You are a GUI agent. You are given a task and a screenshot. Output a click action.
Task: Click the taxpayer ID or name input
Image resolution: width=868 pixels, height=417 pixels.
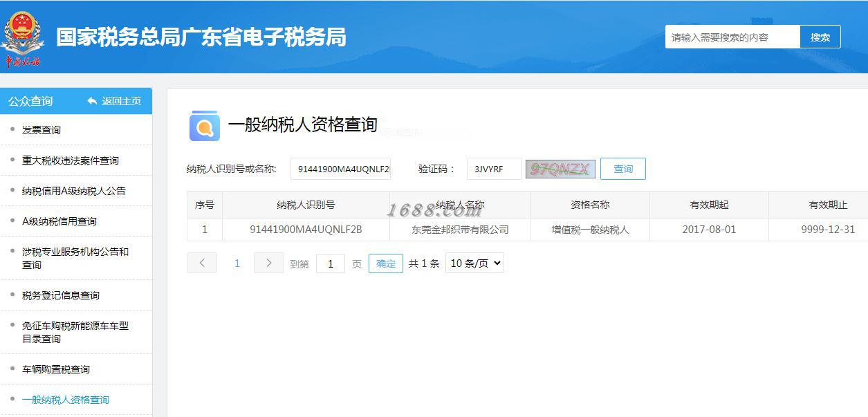coord(340,169)
